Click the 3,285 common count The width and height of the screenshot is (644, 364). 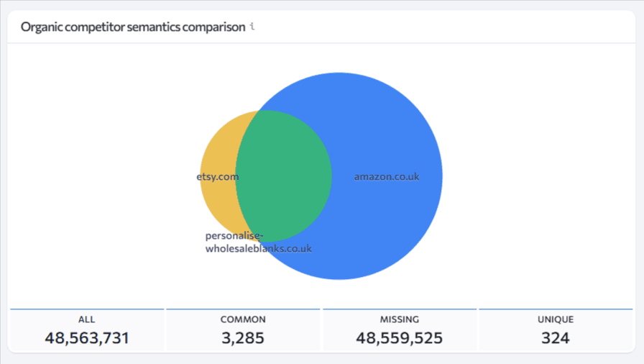pos(243,337)
